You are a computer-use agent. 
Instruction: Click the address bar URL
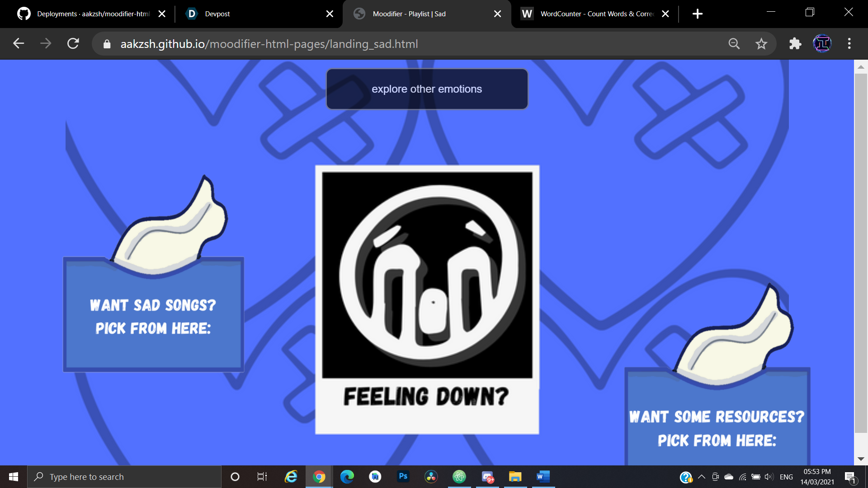click(x=269, y=44)
